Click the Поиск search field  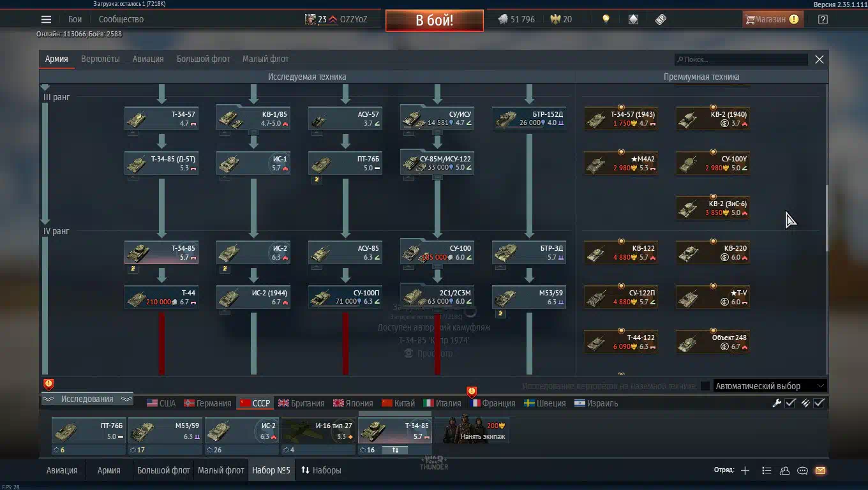click(x=742, y=59)
